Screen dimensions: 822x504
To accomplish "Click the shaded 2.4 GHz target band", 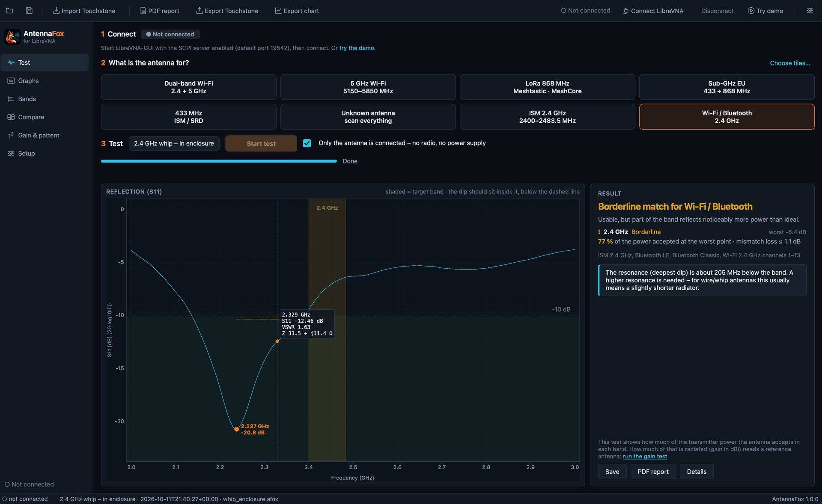I will (327, 329).
